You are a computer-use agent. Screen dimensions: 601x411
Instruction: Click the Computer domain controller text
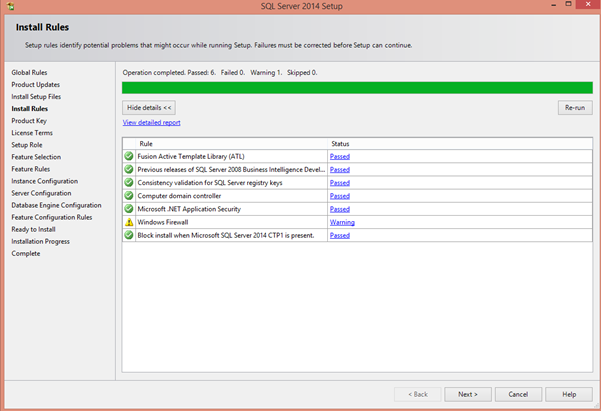pos(179,196)
